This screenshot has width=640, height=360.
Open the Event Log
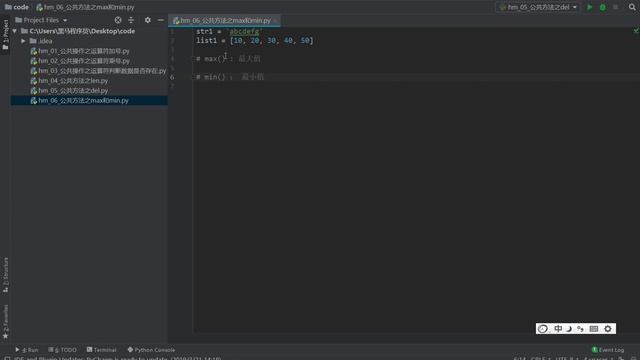pos(608,350)
